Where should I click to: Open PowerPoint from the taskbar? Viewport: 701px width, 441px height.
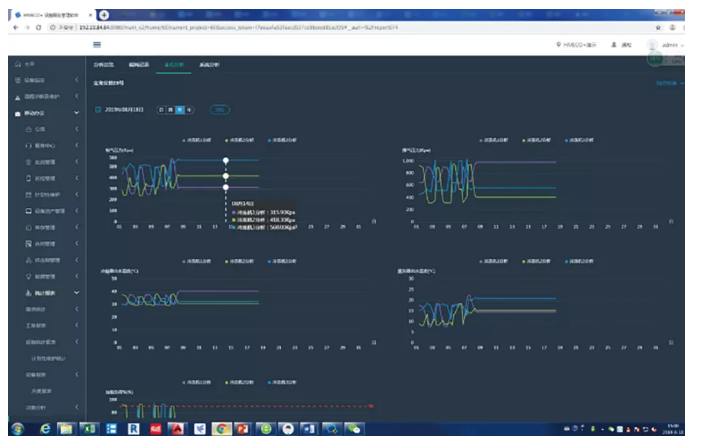tap(243, 429)
